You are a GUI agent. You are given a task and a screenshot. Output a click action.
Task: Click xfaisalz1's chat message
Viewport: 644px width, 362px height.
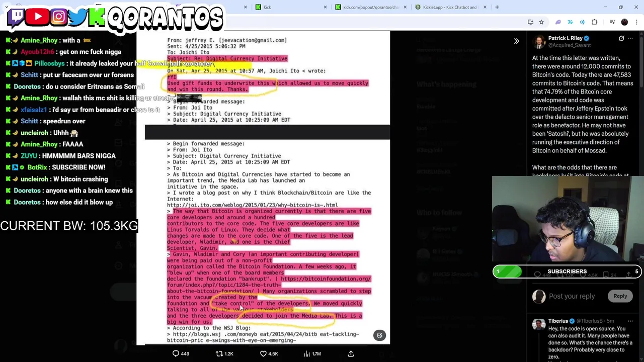(x=84, y=110)
